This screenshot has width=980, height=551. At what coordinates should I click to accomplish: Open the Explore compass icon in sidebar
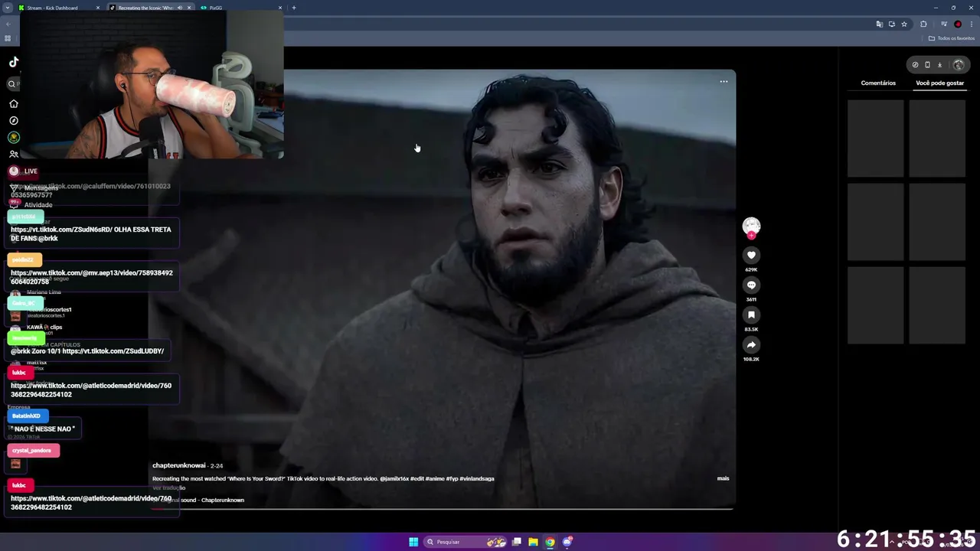click(14, 120)
